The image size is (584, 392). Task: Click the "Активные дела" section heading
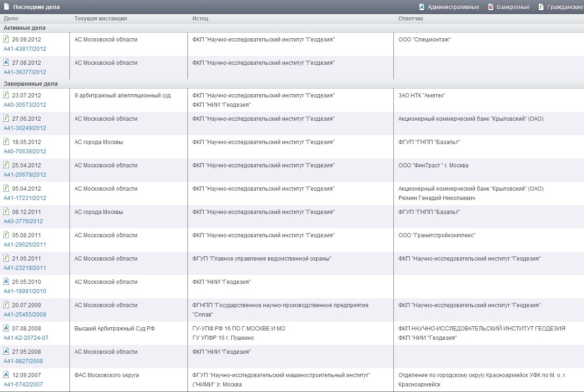click(x=25, y=28)
